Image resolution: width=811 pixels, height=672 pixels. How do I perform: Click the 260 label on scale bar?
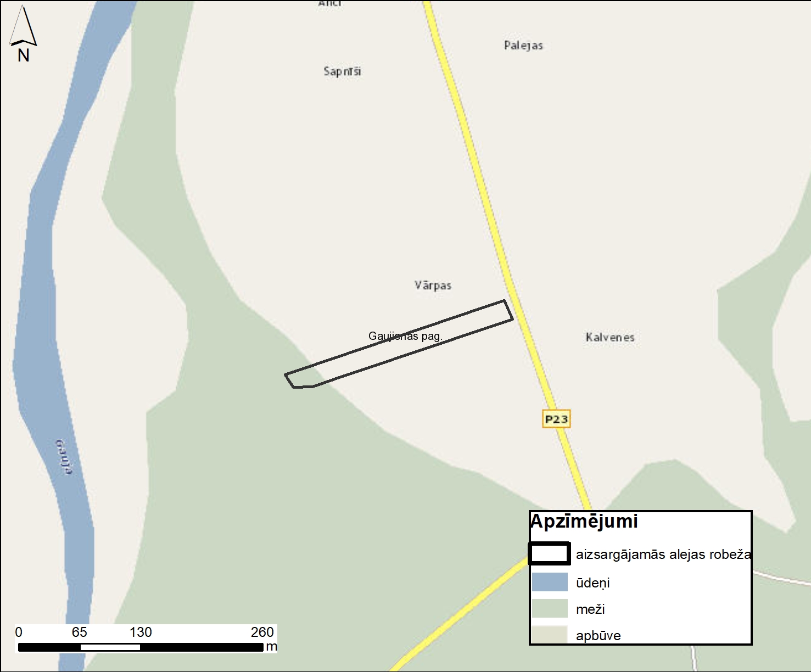click(x=262, y=632)
